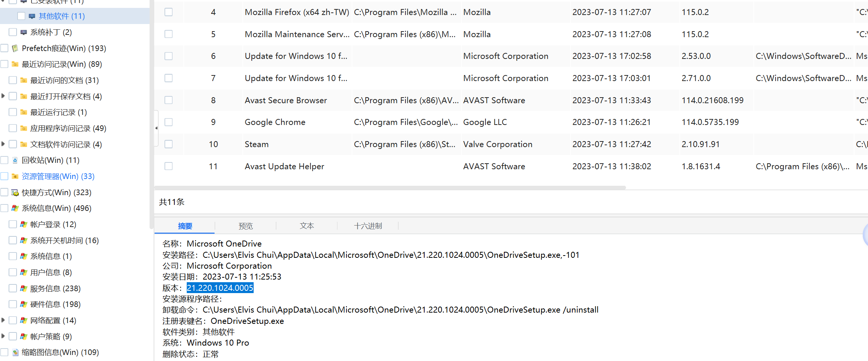
Task: Click the flag icon beside 系统开关机时间 (16)
Action: click(24, 241)
